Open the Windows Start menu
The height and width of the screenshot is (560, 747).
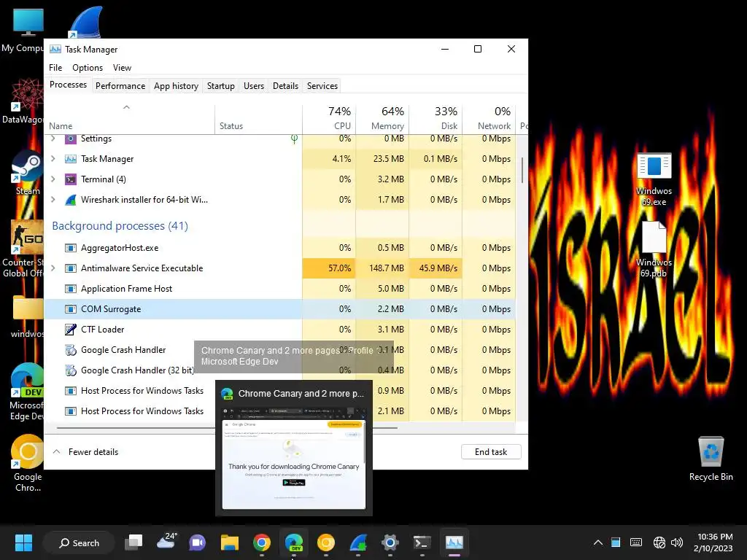pyautogui.click(x=23, y=542)
